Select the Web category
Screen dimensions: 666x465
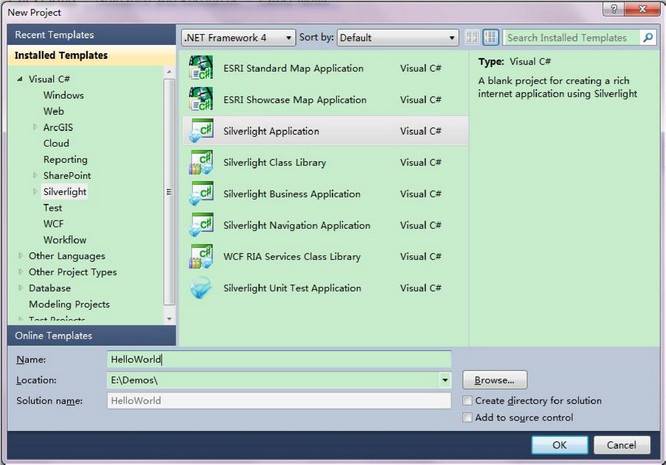pyautogui.click(x=54, y=111)
